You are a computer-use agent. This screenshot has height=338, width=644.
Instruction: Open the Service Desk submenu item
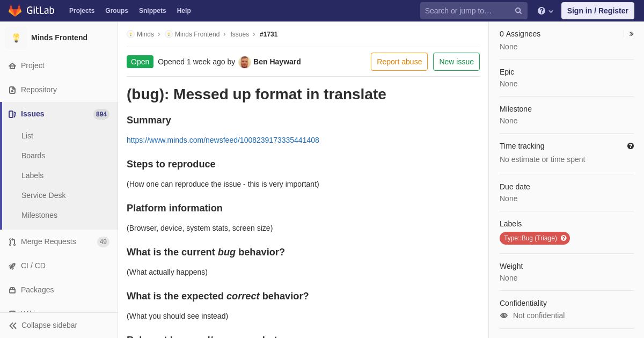[x=43, y=195]
